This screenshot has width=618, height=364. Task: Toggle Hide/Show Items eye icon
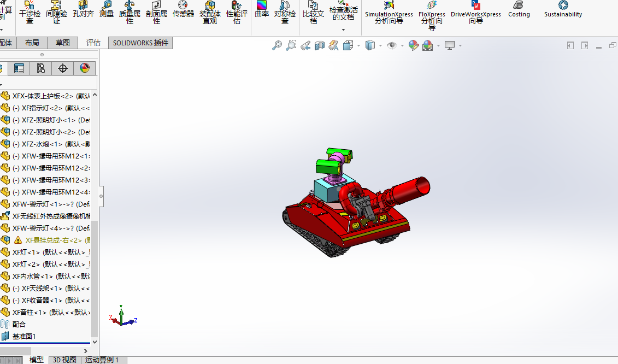coord(392,45)
